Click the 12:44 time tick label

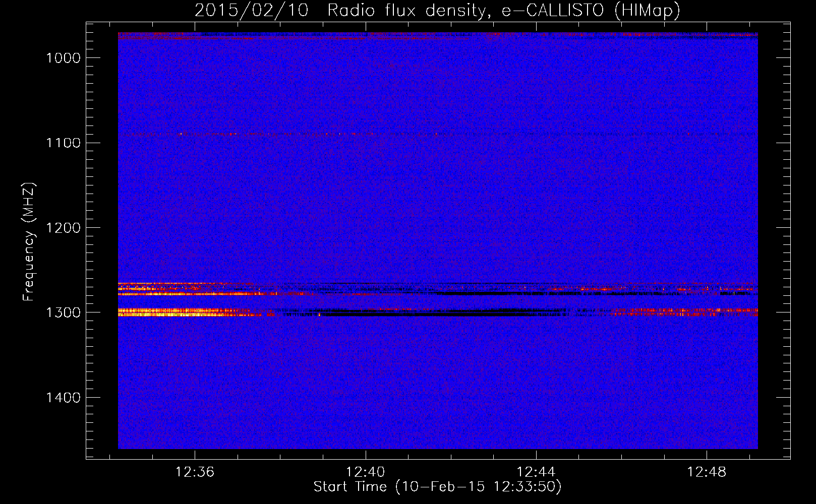pyautogui.click(x=536, y=472)
